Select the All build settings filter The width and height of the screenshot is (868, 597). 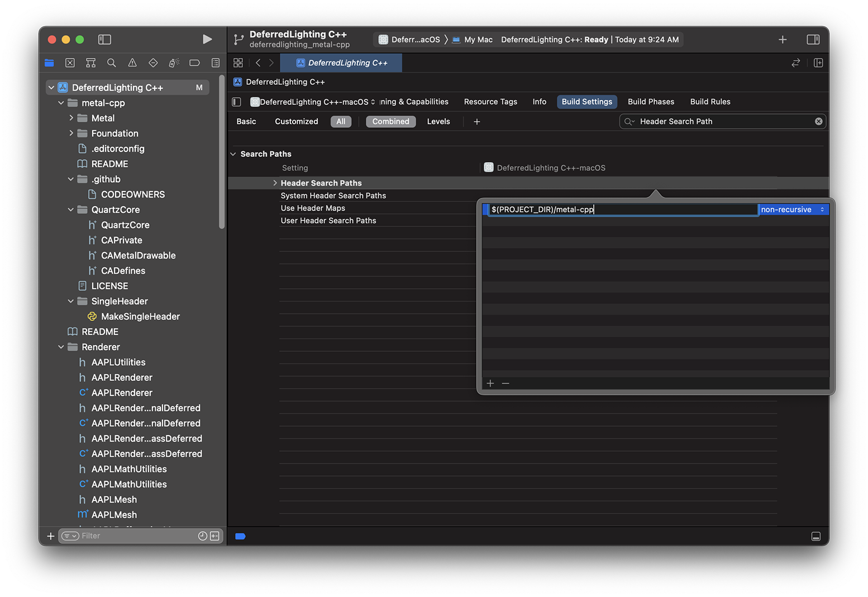pos(341,121)
